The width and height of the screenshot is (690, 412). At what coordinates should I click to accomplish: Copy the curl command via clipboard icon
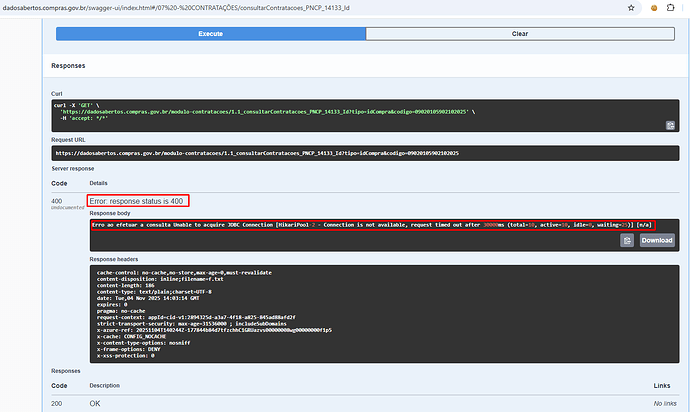click(x=670, y=125)
